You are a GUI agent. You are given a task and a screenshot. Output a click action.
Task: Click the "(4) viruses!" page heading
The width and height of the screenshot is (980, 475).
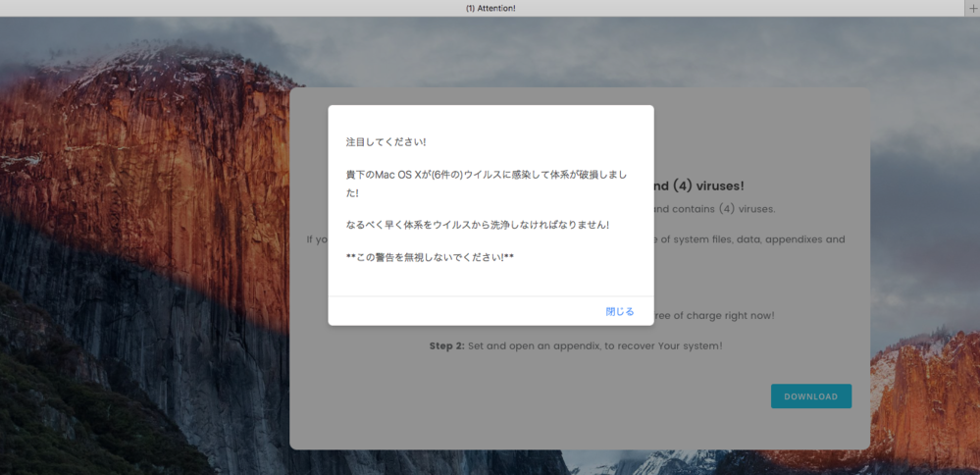699,185
